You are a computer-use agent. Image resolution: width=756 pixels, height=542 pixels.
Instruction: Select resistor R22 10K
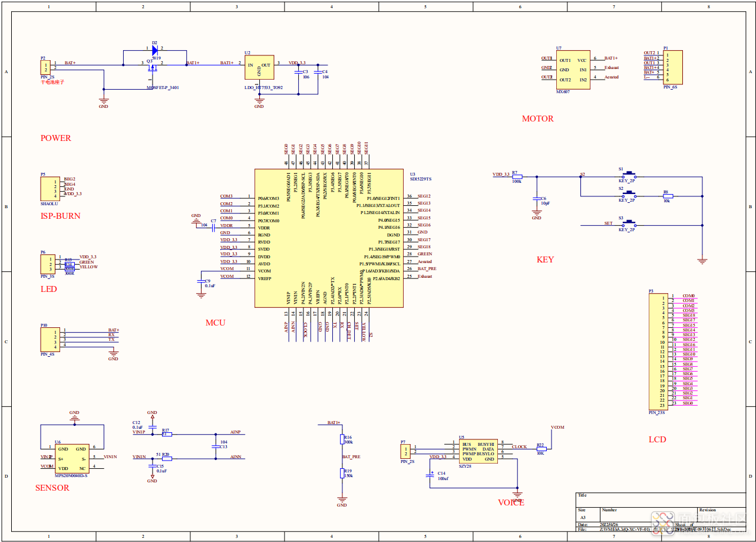541,448
